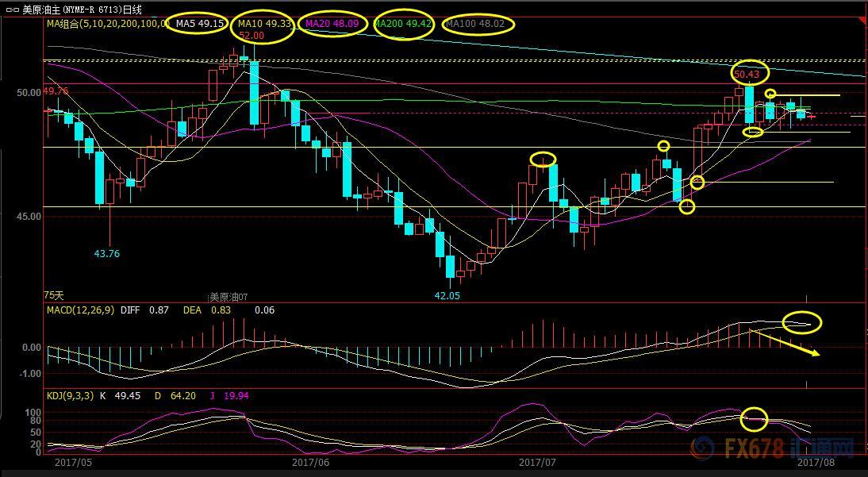
Task: Select the MA100 48.02 value
Action: [476, 24]
